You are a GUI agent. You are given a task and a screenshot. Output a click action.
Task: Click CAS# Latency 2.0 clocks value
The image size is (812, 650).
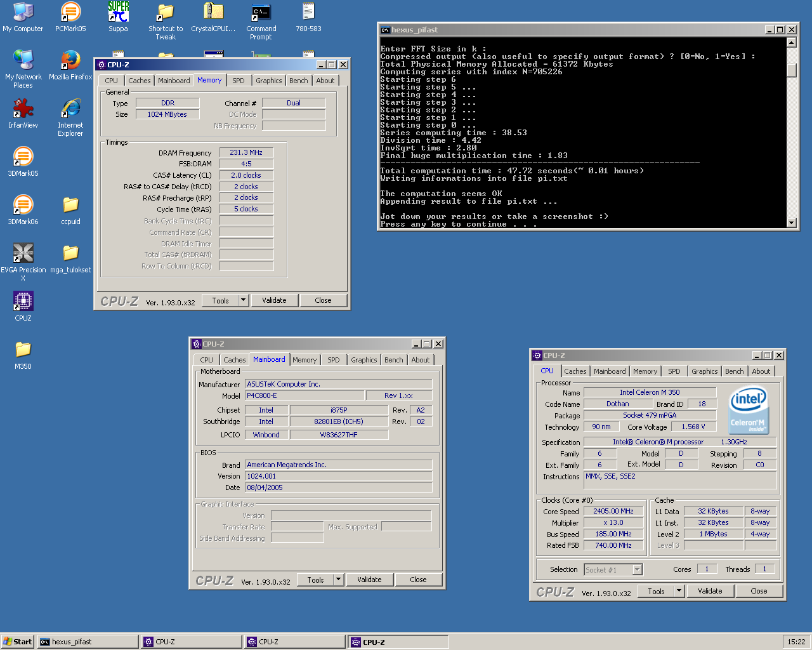(246, 175)
